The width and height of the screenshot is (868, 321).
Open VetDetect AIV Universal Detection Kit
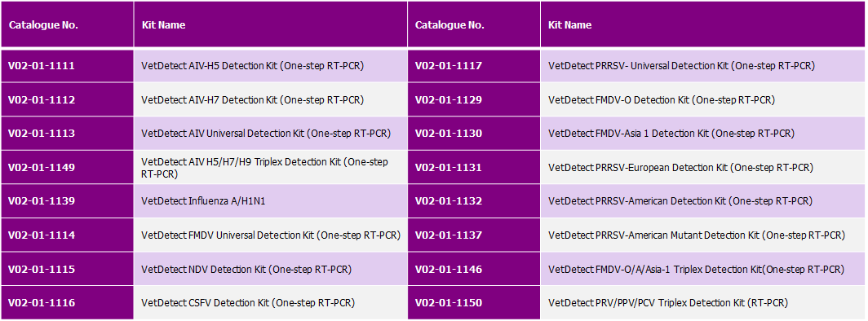click(266, 133)
